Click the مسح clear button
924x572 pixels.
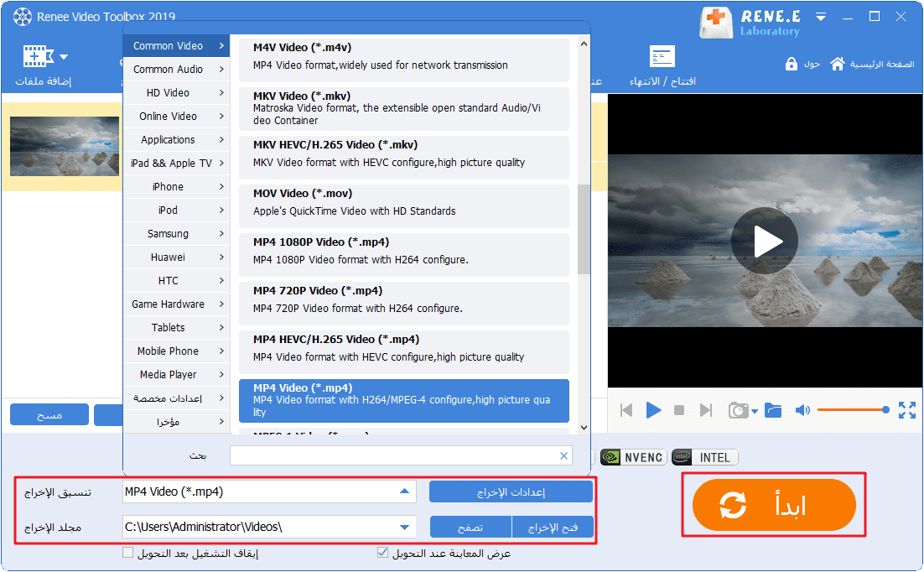49,414
